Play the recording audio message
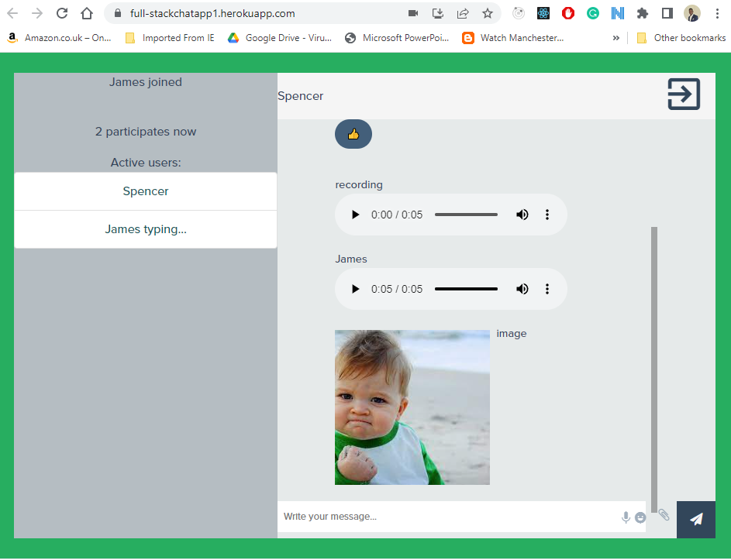This screenshot has width=731, height=560. point(355,215)
